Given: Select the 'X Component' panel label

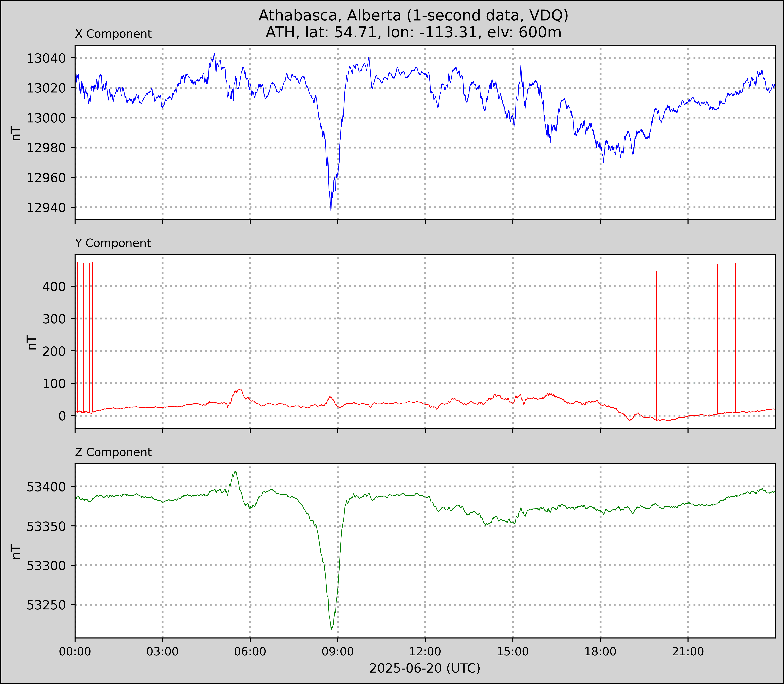Looking at the screenshot, I should 113,34.
